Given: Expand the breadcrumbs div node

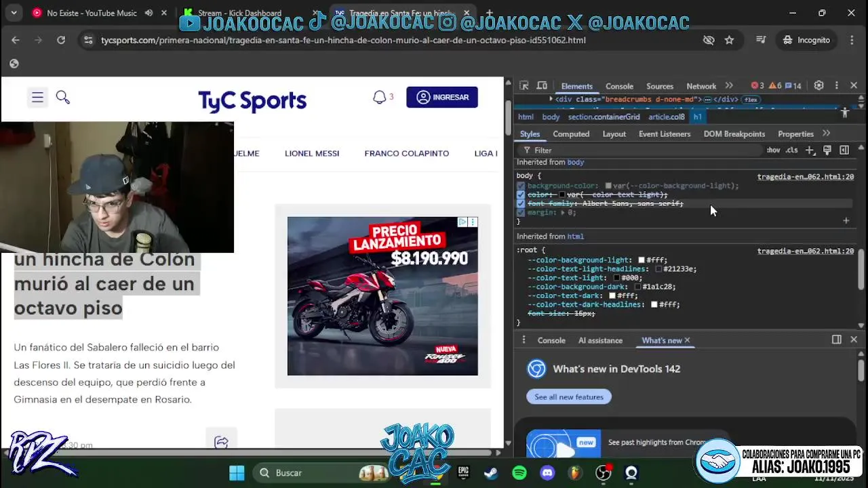Looking at the screenshot, I should click(551, 99).
